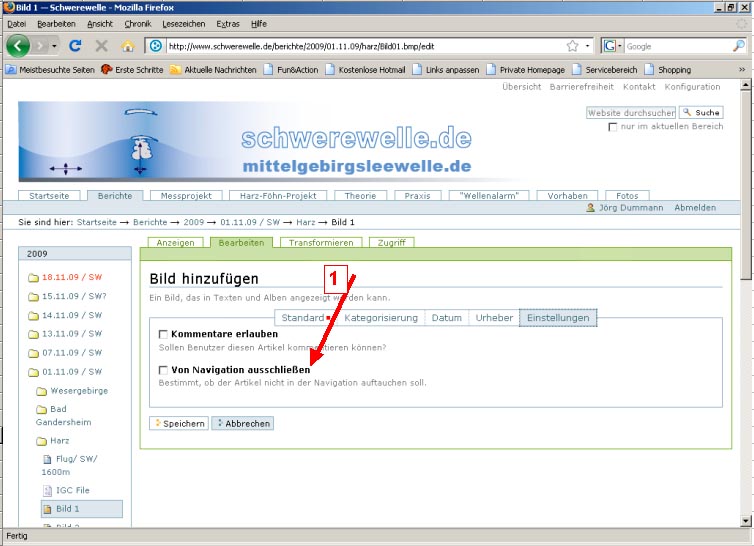Screen dimensions: 754x546
Task: Reload the page with the refresh icon
Action: pos(75,46)
